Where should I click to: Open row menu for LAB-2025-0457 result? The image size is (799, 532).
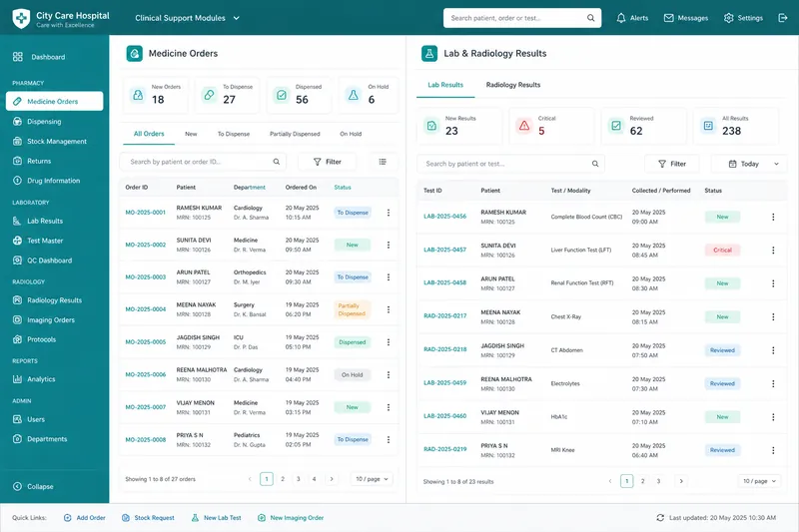point(773,250)
